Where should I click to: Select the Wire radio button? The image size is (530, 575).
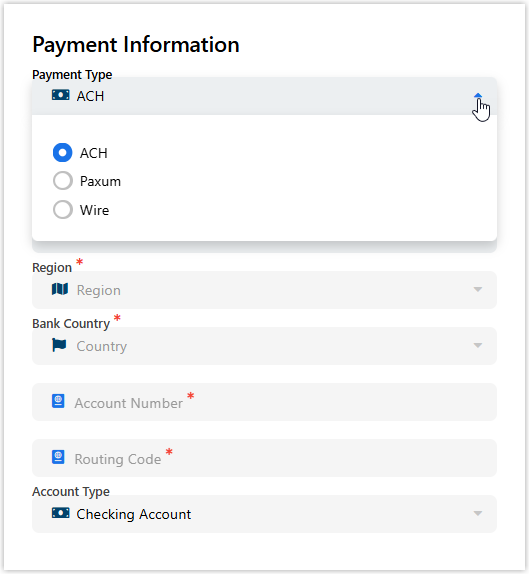(x=63, y=209)
